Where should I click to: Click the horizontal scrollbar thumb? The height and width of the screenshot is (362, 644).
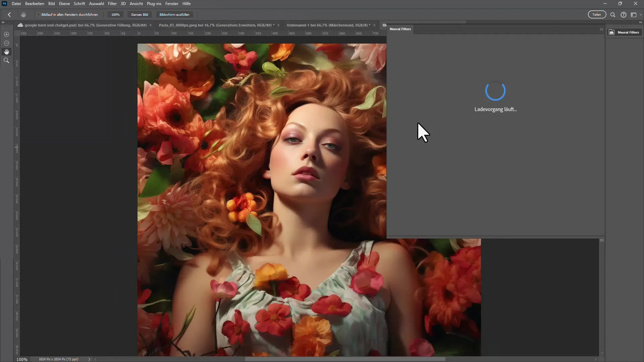[x=345, y=359]
